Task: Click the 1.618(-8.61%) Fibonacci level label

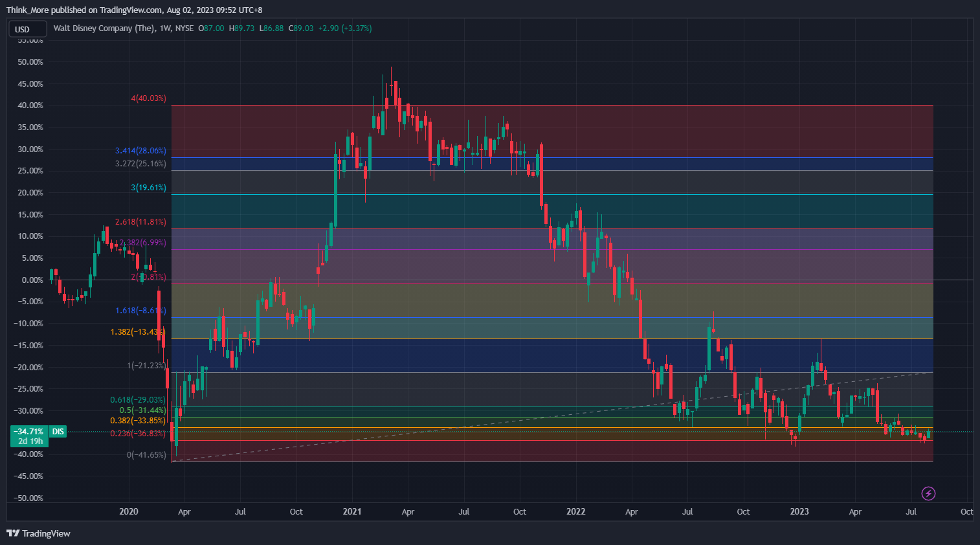Action: [141, 311]
